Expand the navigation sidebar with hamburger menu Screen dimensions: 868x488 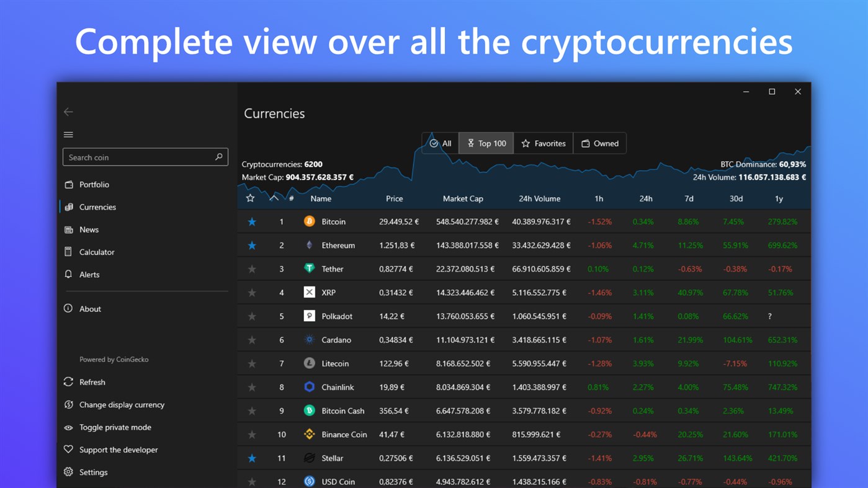coord(68,134)
